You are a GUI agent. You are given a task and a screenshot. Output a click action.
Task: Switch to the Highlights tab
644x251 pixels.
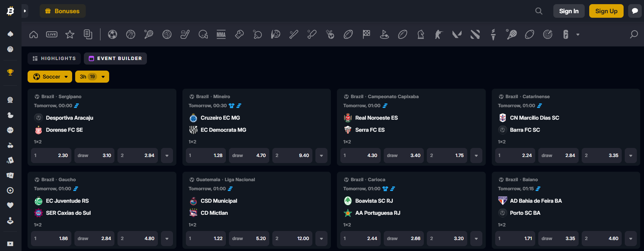54,59
